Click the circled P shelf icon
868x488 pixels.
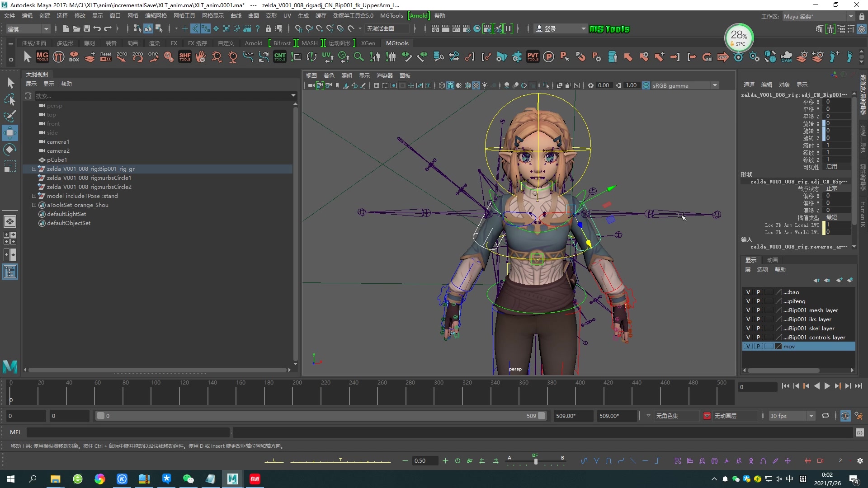tap(549, 56)
